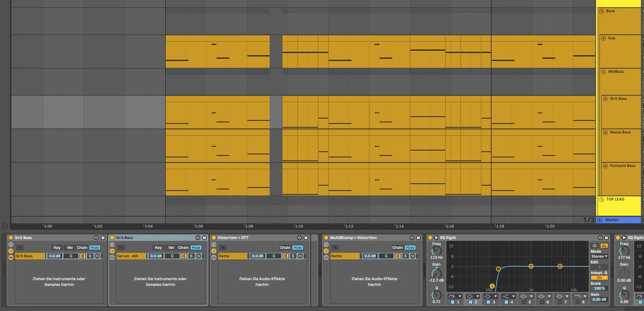The width and height of the screenshot is (644, 311).
Task: Save preset of Distortion + OTT rack
Action: (x=306, y=237)
